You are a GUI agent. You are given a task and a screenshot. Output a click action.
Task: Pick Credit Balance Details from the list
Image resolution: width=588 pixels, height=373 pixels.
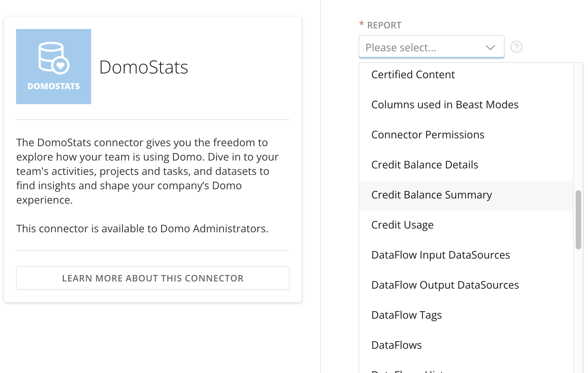click(424, 165)
